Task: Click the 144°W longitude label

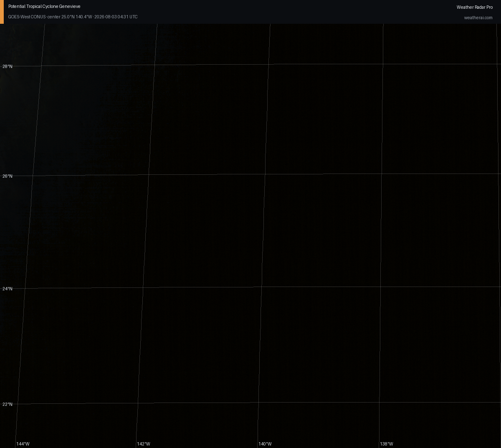Action: click(x=23, y=444)
